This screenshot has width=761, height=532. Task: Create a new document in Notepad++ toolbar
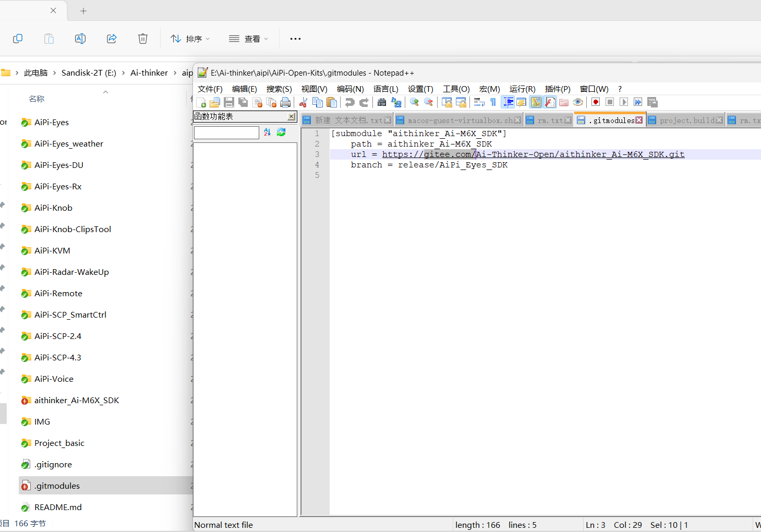click(201, 102)
